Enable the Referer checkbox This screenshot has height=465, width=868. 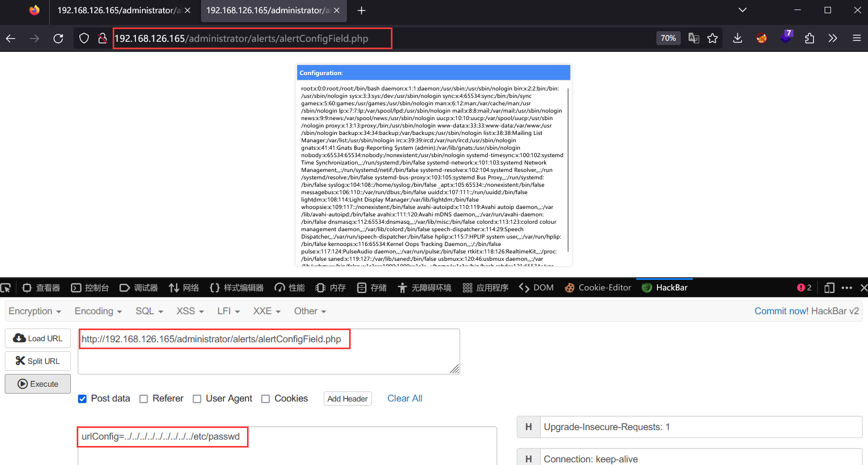pos(143,399)
